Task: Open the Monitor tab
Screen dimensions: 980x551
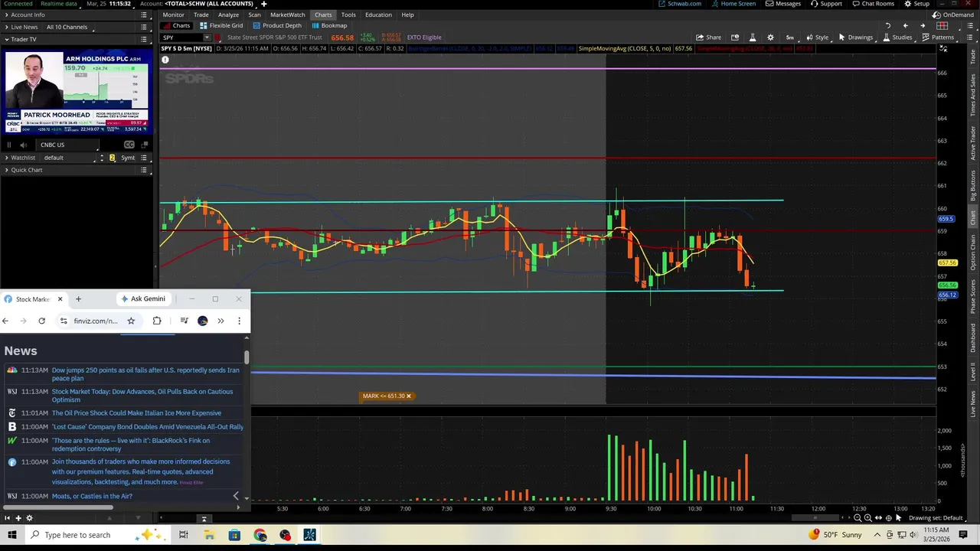Action: coord(173,15)
